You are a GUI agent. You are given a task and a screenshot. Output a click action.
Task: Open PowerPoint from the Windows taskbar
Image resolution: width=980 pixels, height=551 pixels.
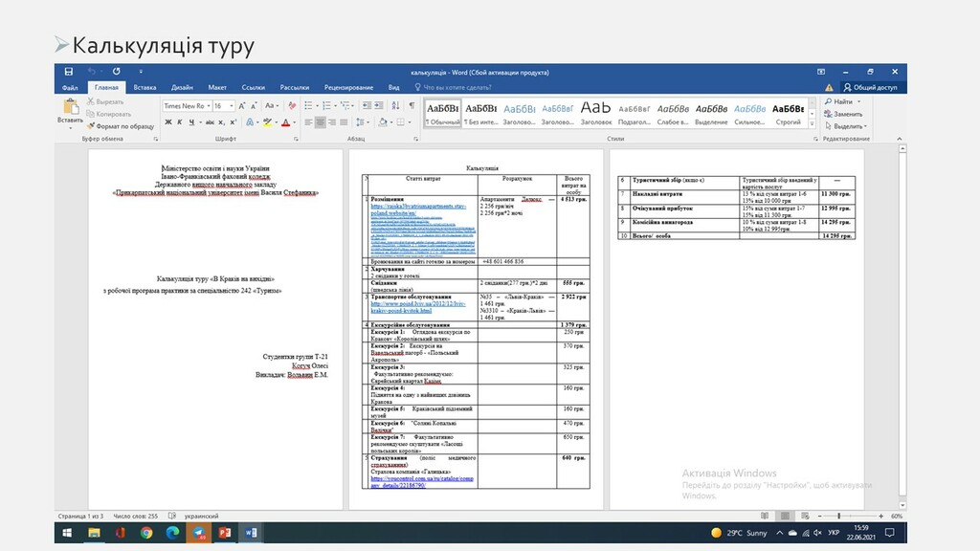coord(226,532)
